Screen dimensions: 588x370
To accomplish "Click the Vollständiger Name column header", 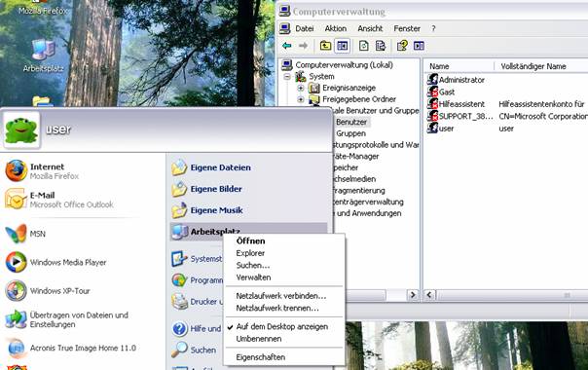I will tap(540, 66).
